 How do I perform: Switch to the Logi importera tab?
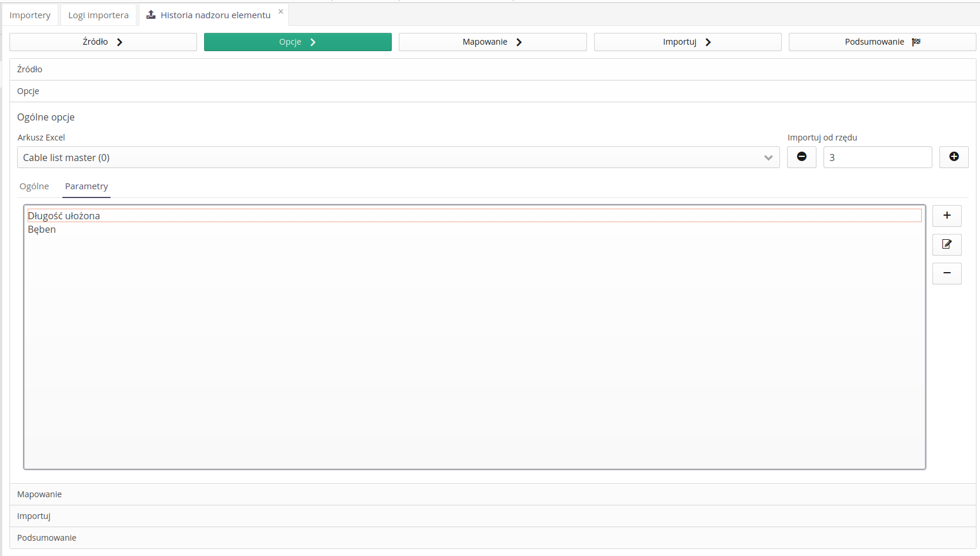pos(98,15)
